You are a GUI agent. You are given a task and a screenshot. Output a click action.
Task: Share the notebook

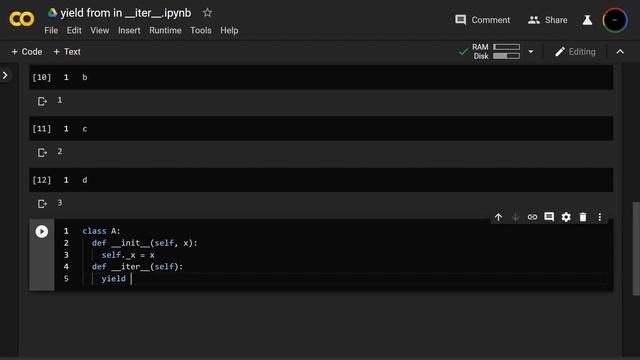coord(547,20)
